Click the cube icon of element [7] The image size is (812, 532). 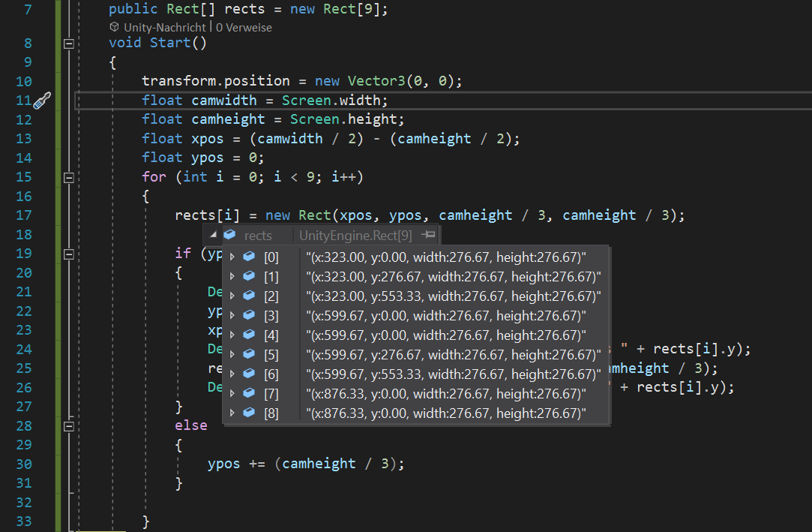coord(249,393)
